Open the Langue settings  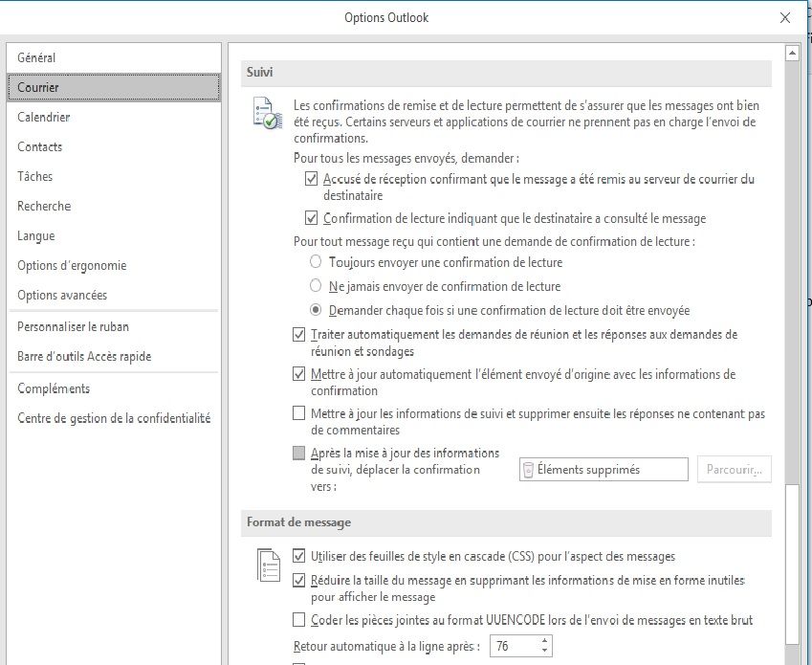(x=114, y=235)
